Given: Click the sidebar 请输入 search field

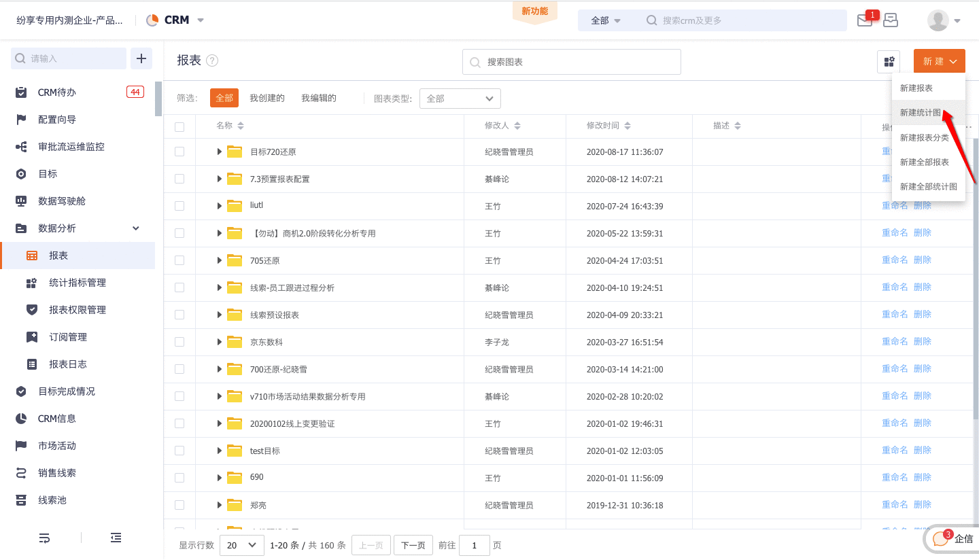Looking at the screenshot, I should (69, 58).
